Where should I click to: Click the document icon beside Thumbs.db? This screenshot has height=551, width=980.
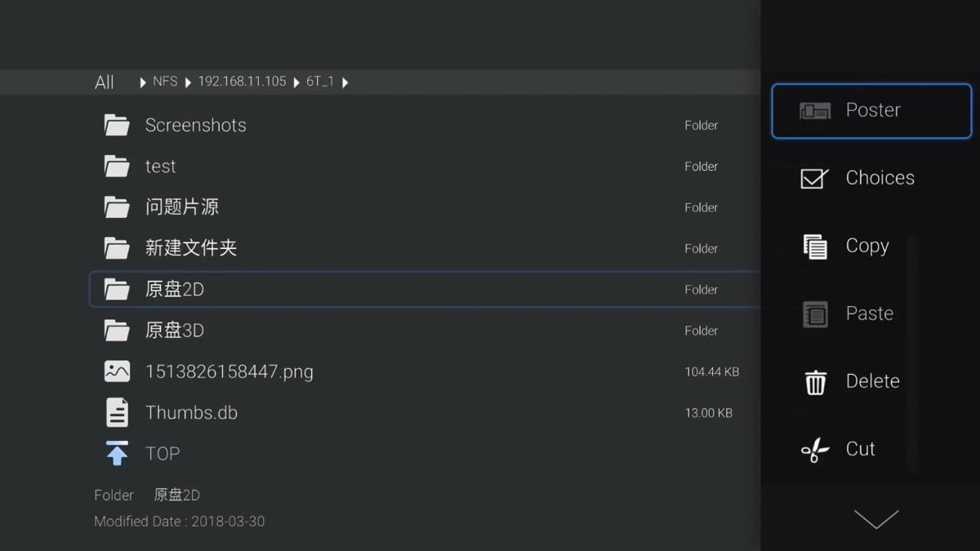(117, 411)
